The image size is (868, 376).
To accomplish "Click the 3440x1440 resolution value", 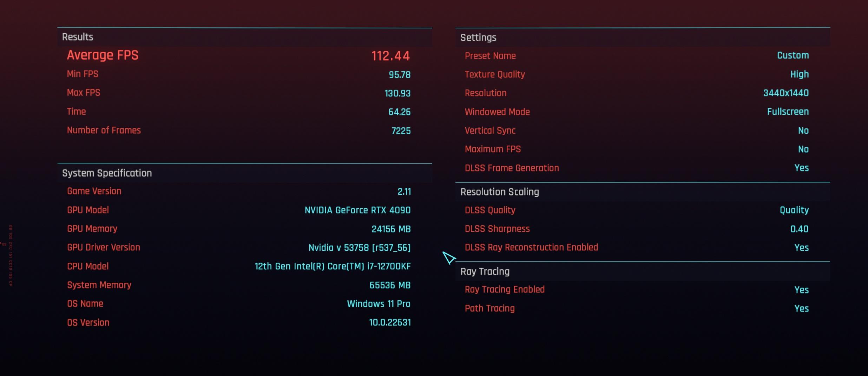I will click(785, 93).
